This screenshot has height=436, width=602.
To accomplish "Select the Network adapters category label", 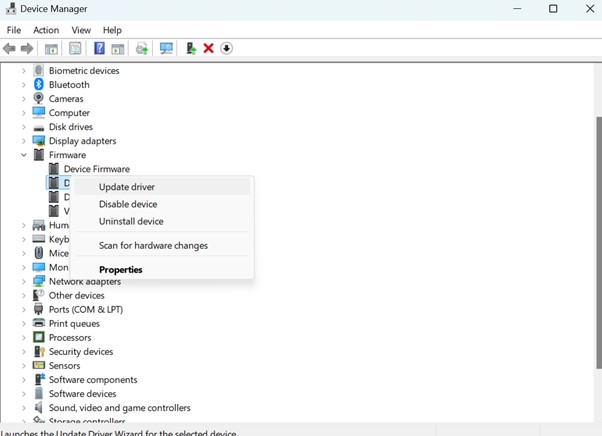I will pos(85,282).
